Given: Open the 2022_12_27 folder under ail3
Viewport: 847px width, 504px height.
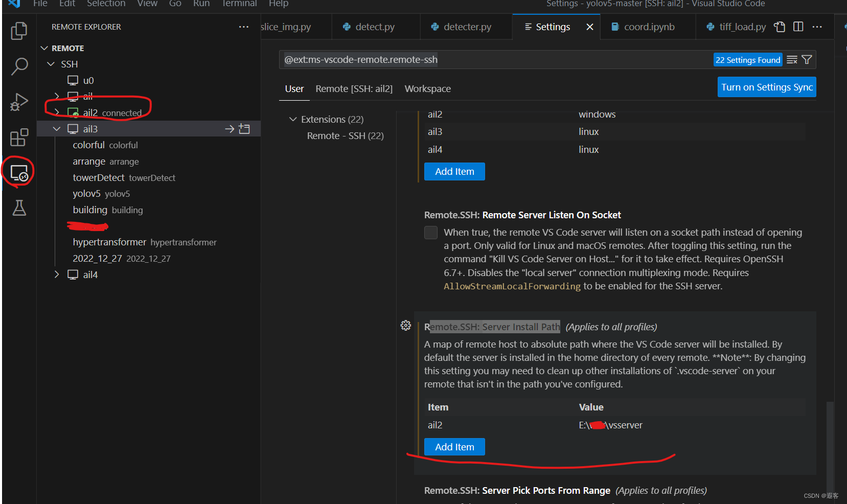Looking at the screenshot, I should click(x=122, y=259).
